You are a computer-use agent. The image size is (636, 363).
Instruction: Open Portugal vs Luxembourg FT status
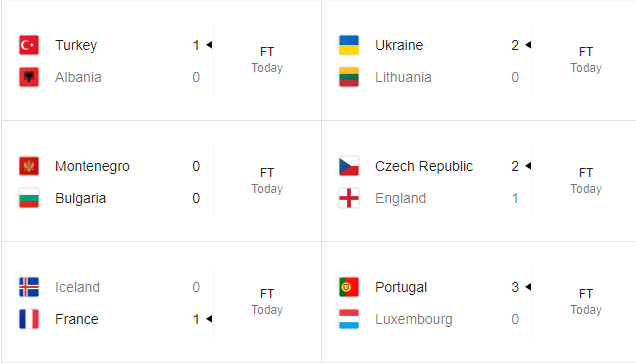[586, 294]
